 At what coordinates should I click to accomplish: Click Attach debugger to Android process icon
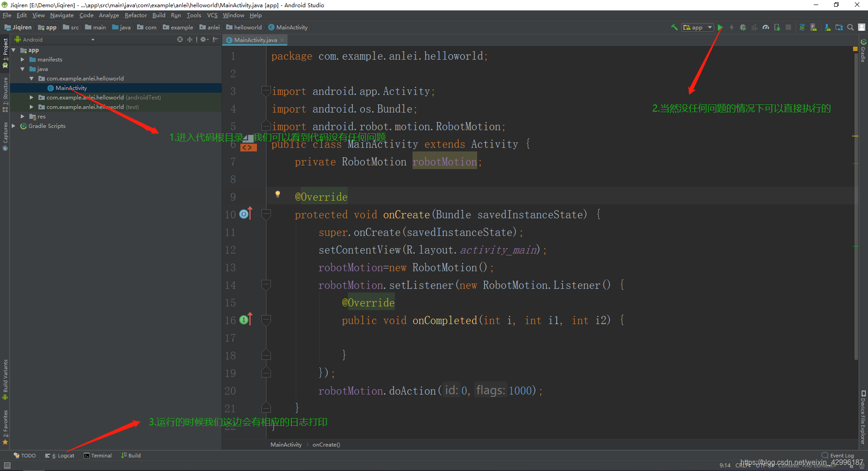pos(777,28)
